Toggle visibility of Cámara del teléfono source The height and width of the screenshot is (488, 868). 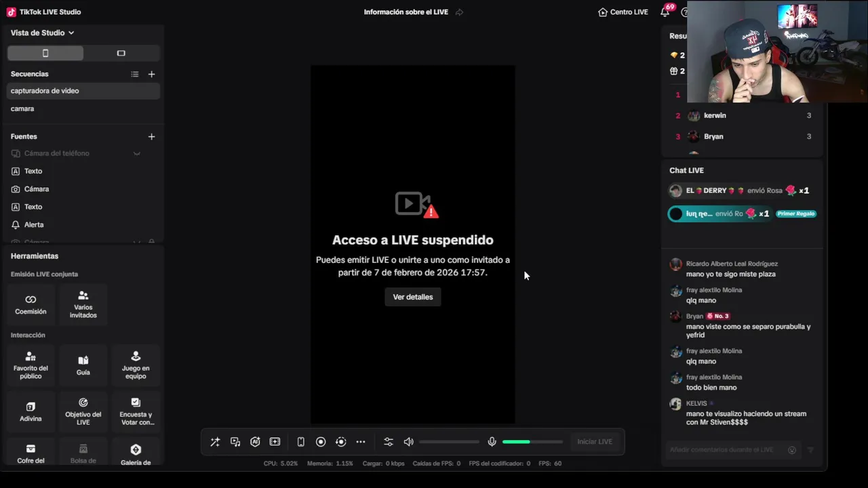pyautogui.click(x=136, y=153)
